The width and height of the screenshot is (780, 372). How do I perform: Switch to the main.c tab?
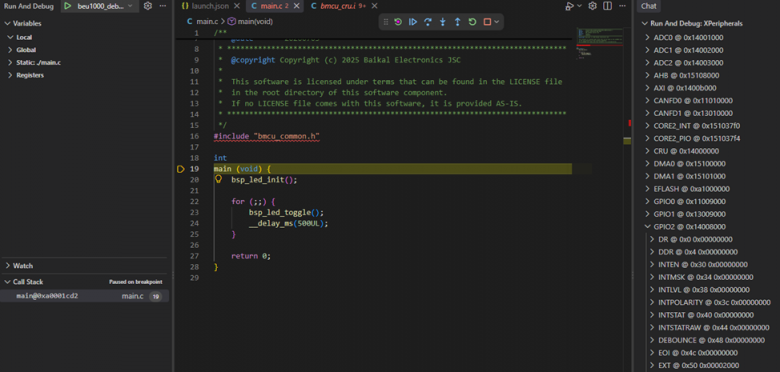point(275,6)
